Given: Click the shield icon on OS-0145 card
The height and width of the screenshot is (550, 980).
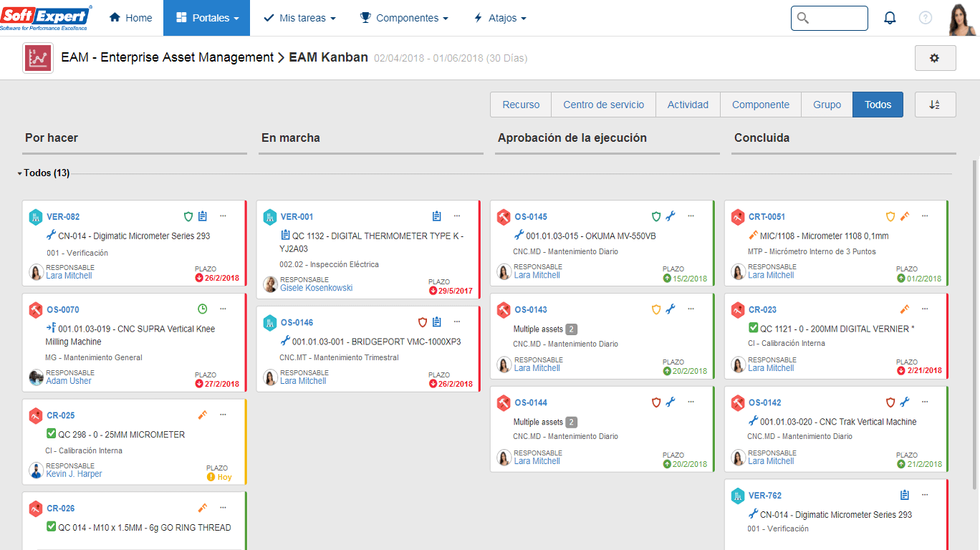Looking at the screenshot, I should click(655, 216).
